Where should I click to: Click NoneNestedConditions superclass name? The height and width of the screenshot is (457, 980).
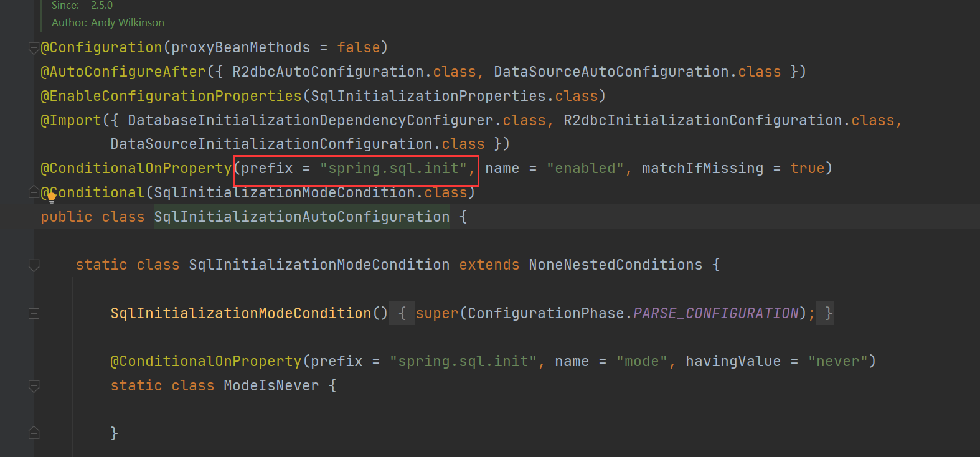pyautogui.click(x=616, y=265)
